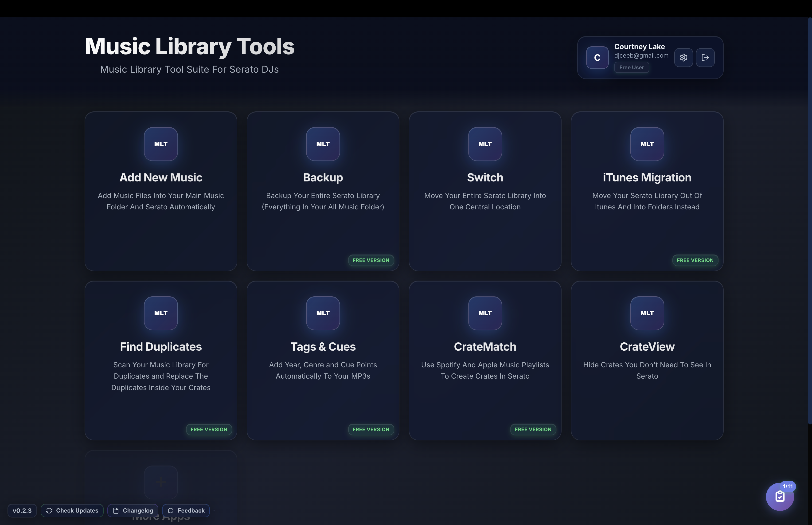
Task: Log out using the sign-out icon
Action: pyautogui.click(x=705, y=57)
